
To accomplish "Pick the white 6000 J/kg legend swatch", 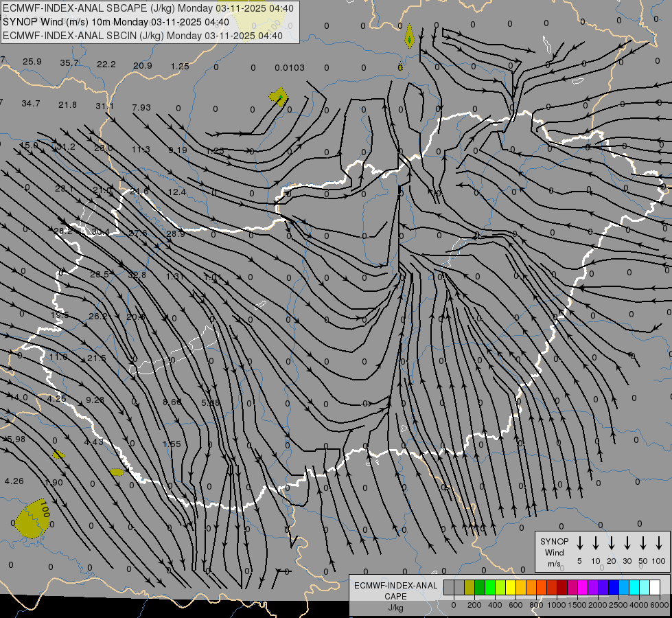I will 655,587.
